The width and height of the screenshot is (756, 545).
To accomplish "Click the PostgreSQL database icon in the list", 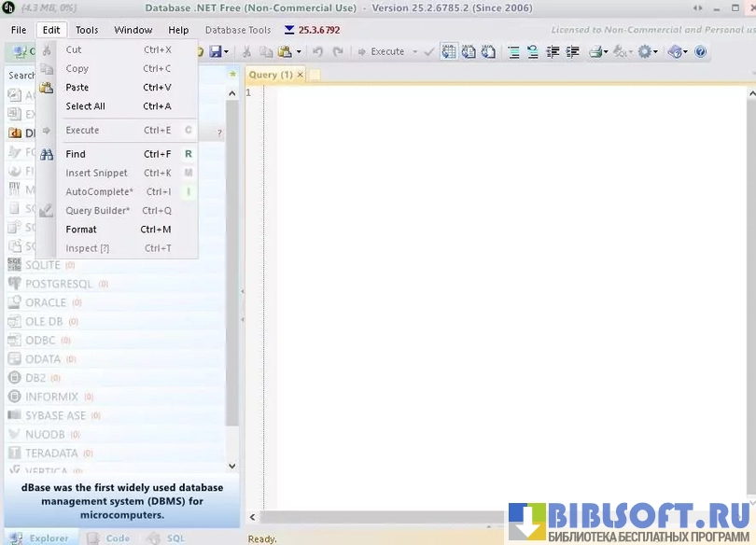I will click(x=14, y=284).
